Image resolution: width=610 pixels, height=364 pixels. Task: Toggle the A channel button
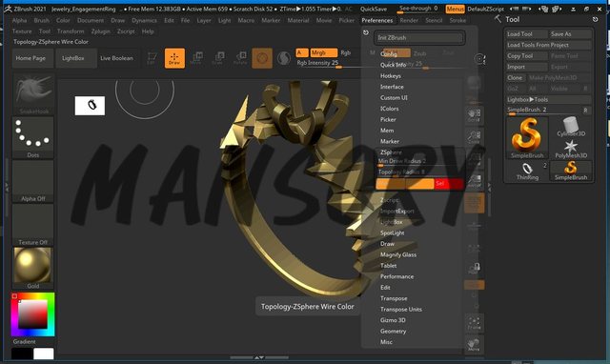tap(302, 52)
